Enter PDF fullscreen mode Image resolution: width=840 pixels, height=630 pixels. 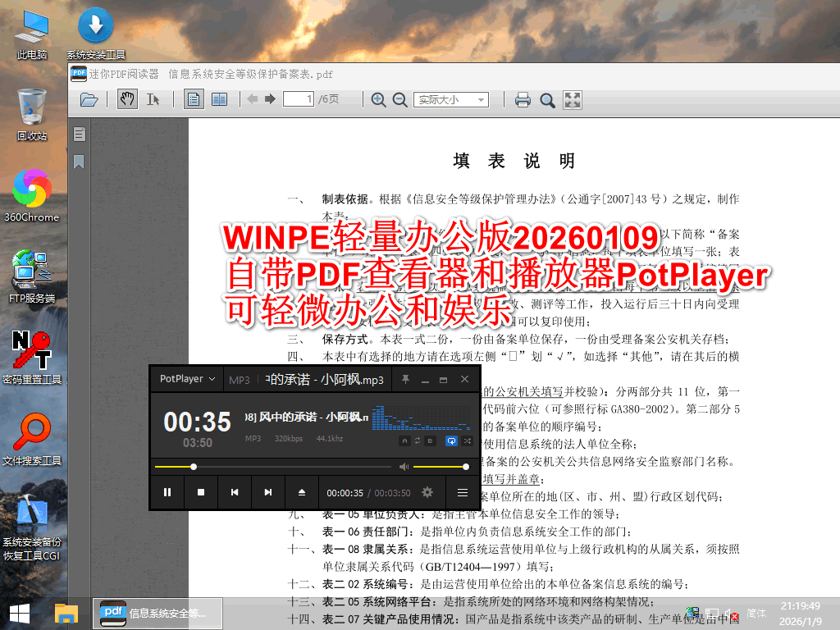point(573,98)
